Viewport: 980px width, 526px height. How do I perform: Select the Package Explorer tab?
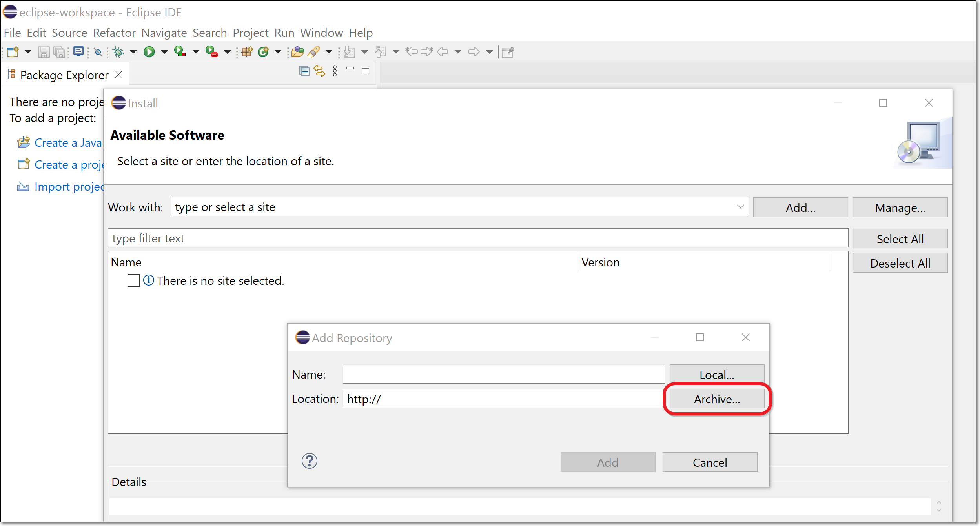64,75
